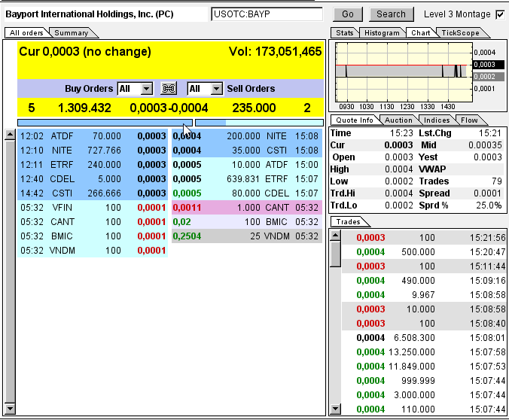
Task: Open the Histogram tab
Action: (382, 33)
